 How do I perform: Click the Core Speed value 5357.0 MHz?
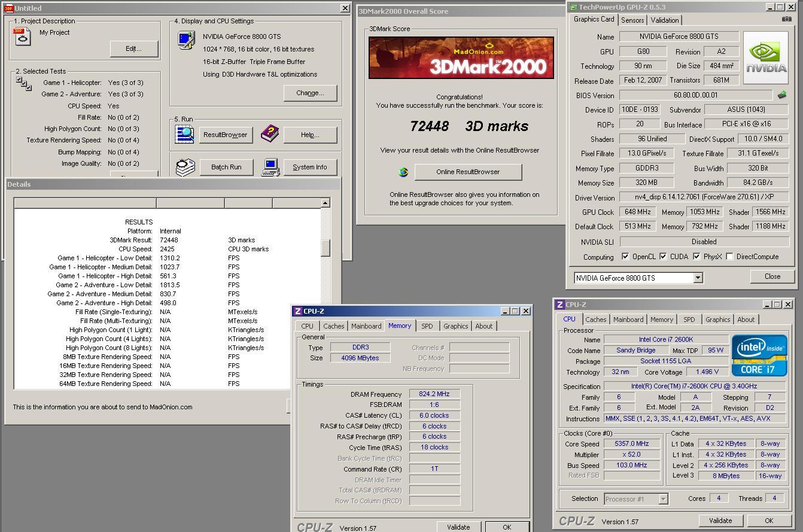tap(631, 443)
